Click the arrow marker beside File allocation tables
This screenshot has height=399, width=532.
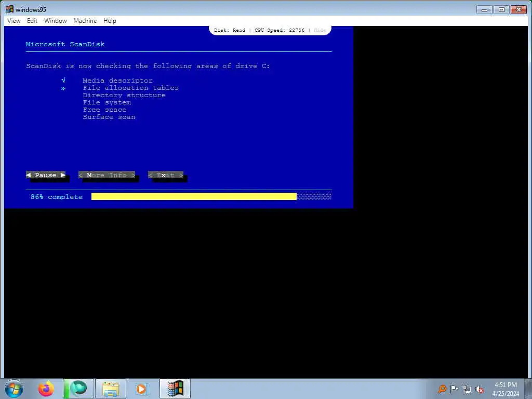point(63,88)
